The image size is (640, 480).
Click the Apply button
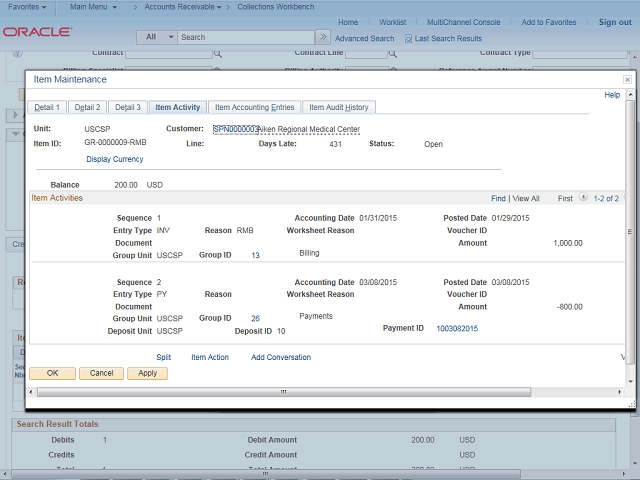[147, 373]
